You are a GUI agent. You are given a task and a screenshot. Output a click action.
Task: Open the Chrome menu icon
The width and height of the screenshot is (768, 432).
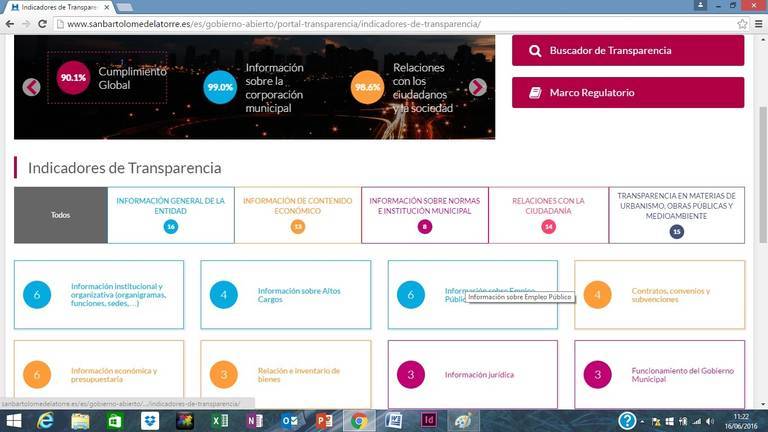pos(759,24)
